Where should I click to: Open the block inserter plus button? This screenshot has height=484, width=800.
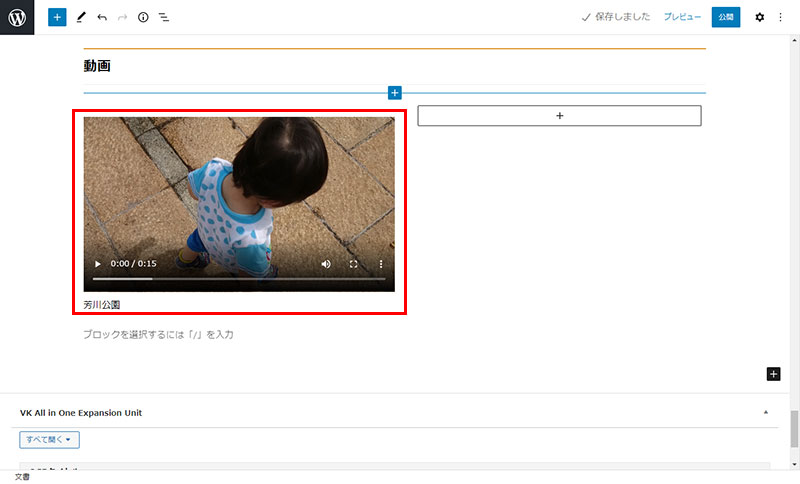click(57, 17)
